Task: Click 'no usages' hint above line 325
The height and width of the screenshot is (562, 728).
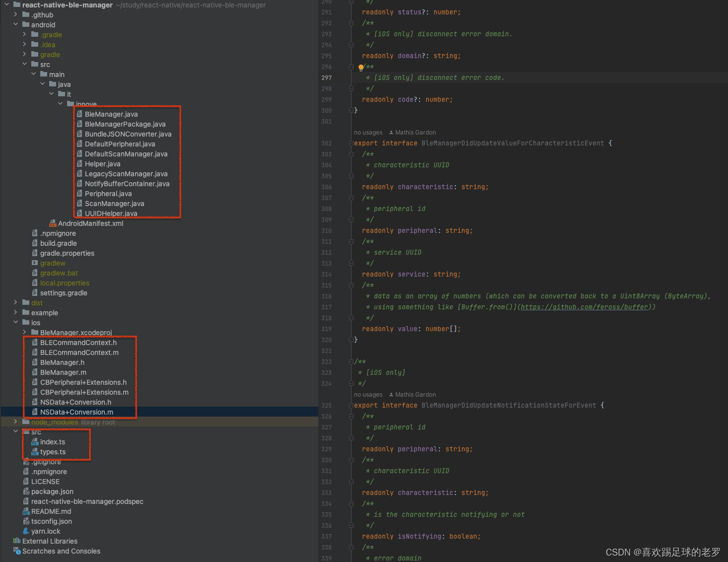Action: [368, 395]
